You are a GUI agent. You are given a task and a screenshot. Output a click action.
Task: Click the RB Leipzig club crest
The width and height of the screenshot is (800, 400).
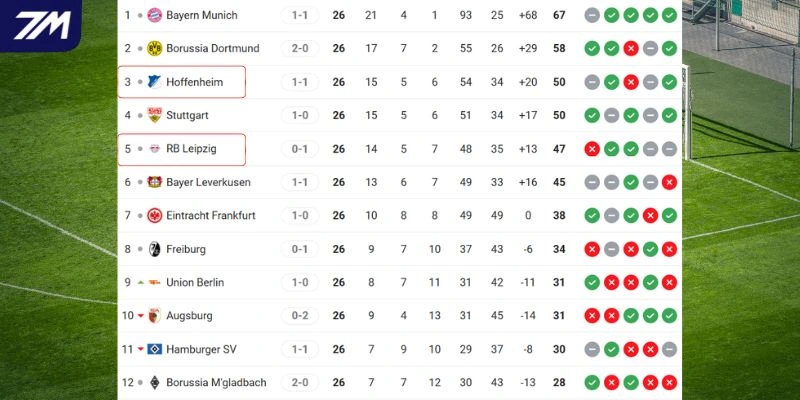tap(154, 149)
